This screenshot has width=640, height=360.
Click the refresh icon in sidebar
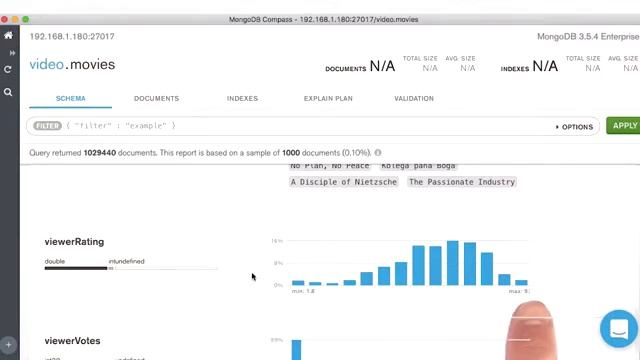coord(8,70)
